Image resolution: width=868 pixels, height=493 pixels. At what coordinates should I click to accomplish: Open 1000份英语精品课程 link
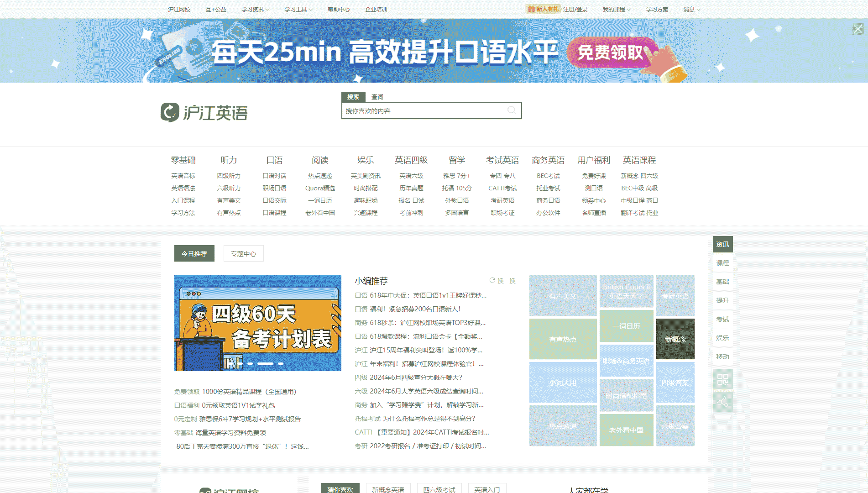click(x=249, y=392)
